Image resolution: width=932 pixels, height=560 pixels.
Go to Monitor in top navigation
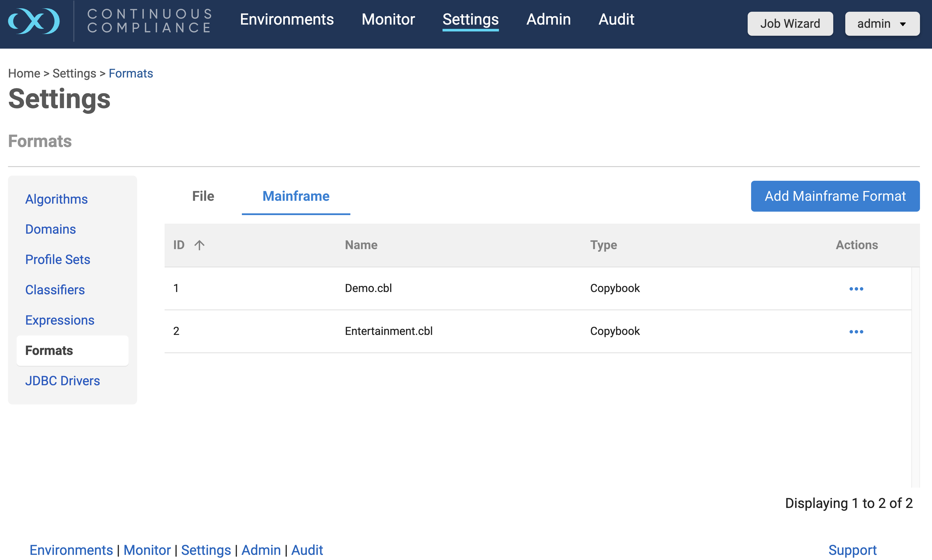388,19
